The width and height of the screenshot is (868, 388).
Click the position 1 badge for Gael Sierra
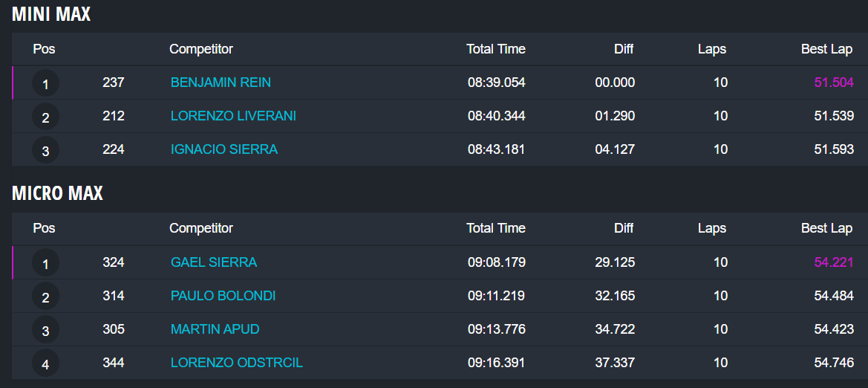[x=45, y=263]
